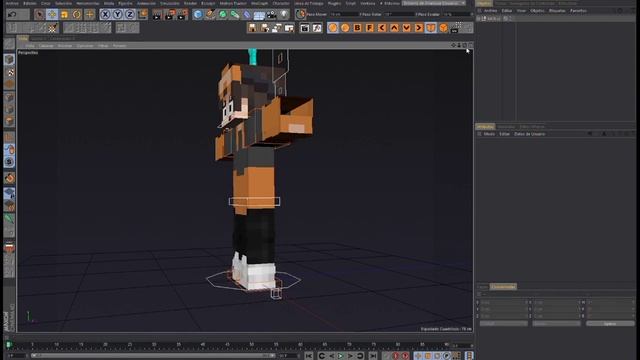Open the Character menu

coord(281,3)
